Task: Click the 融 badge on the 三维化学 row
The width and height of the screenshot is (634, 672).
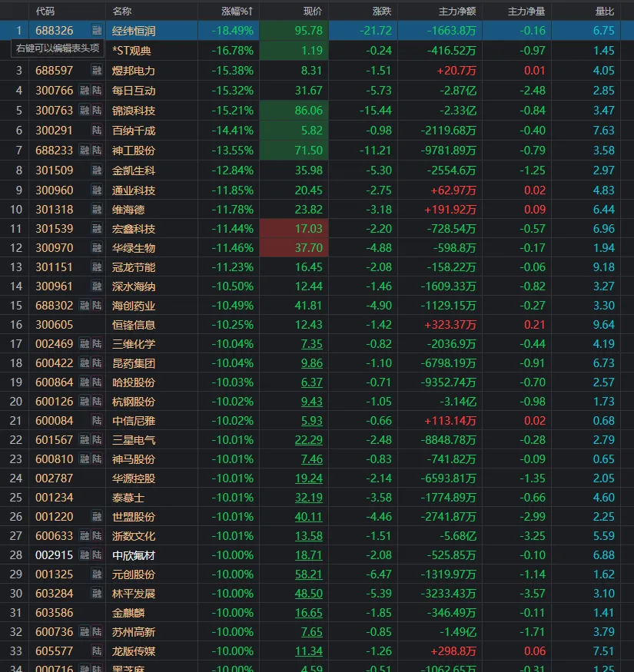Action: (85, 344)
